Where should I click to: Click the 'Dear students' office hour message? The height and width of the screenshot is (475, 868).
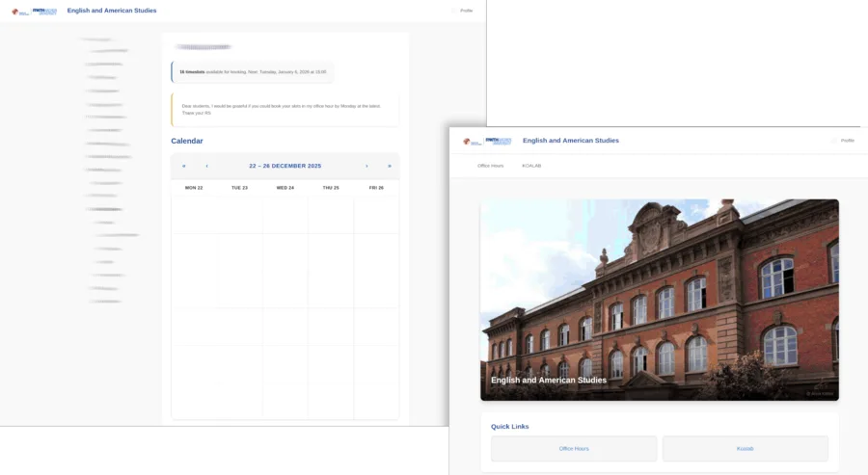pos(285,110)
